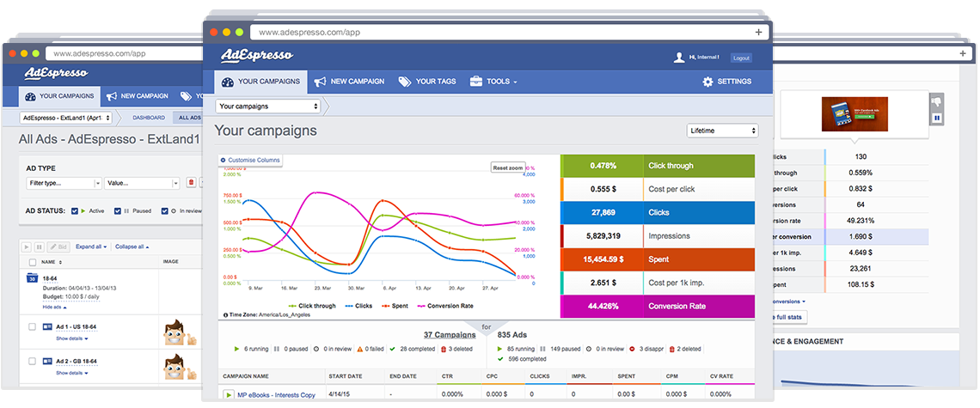
Task: Click the red trash icon beside the Value filter
Action: [190, 183]
